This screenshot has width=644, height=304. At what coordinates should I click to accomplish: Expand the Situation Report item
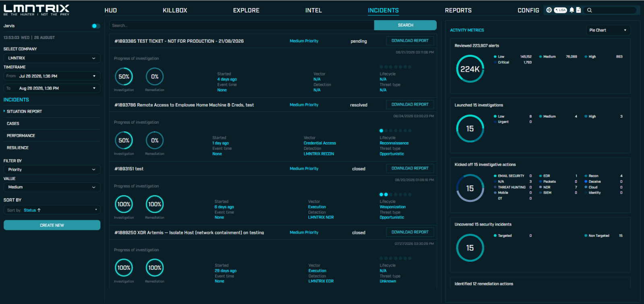pyautogui.click(x=24, y=112)
